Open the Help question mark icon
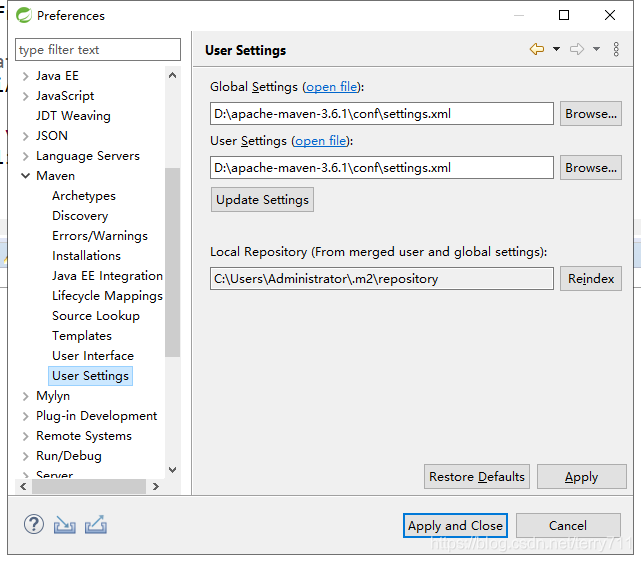The image size is (641, 562). click(34, 525)
